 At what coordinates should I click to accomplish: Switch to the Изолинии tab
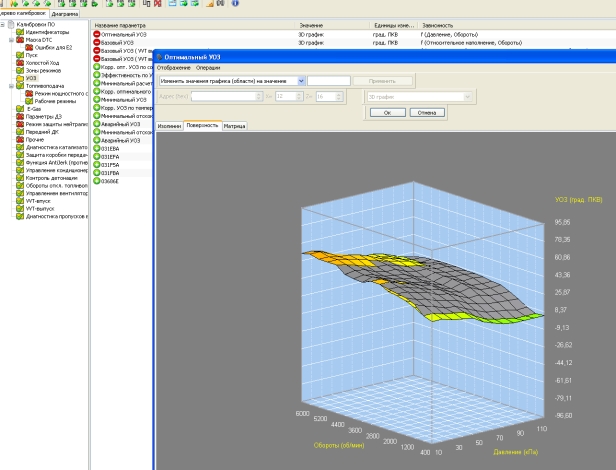[x=169, y=127]
